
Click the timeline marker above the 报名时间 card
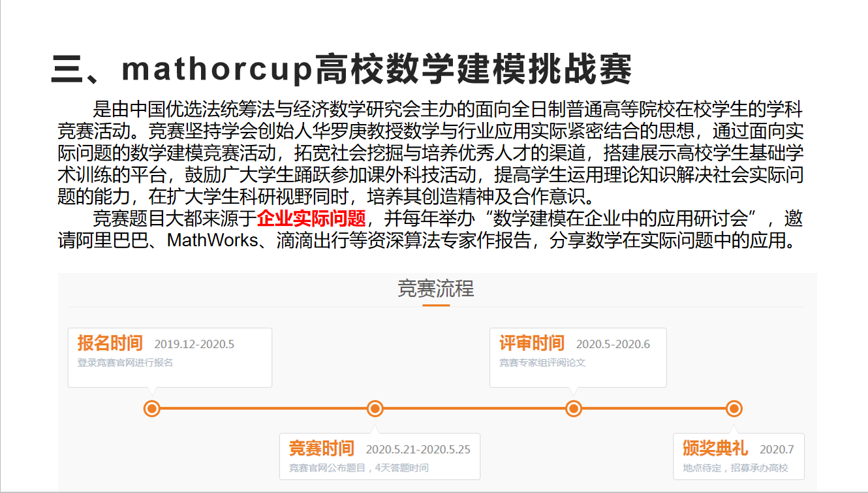(x=152, y=409)
